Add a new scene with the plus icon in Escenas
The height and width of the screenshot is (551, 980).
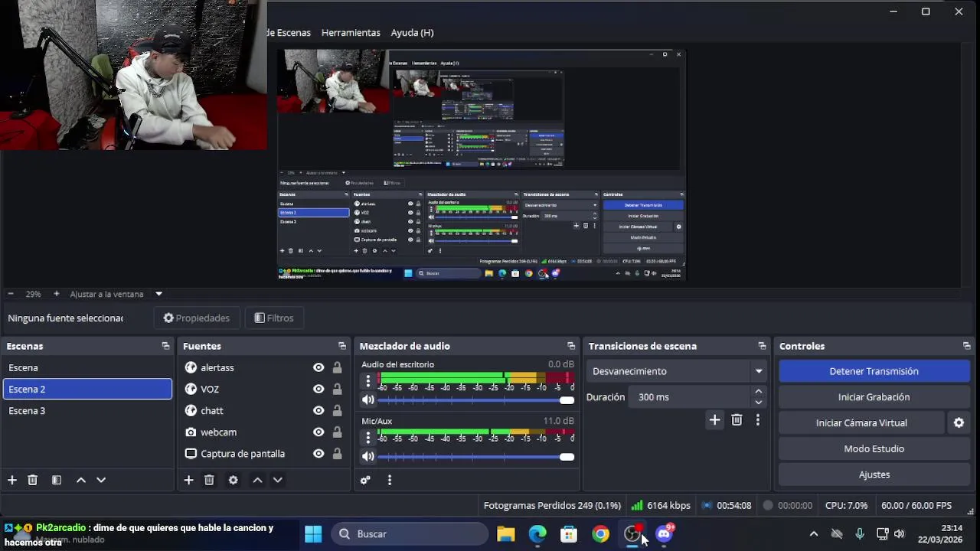(x=12, y=480)
